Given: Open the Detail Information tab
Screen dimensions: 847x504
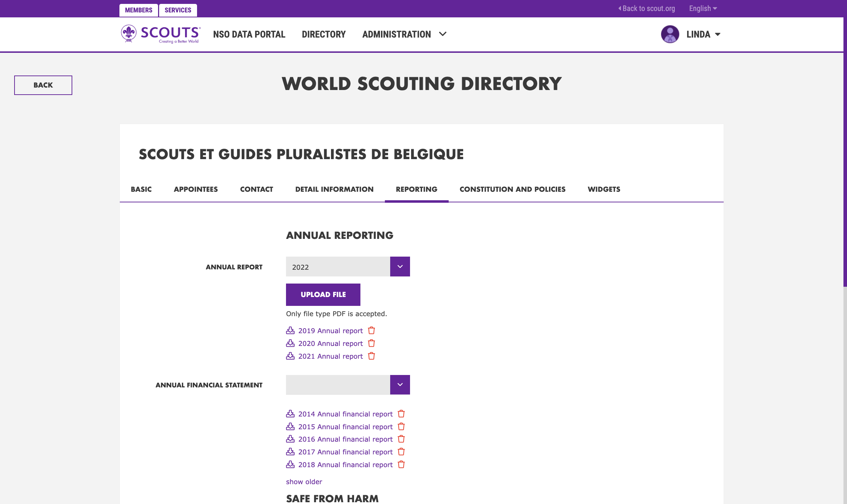Looking at the screenshot, I should pos(334,189).
